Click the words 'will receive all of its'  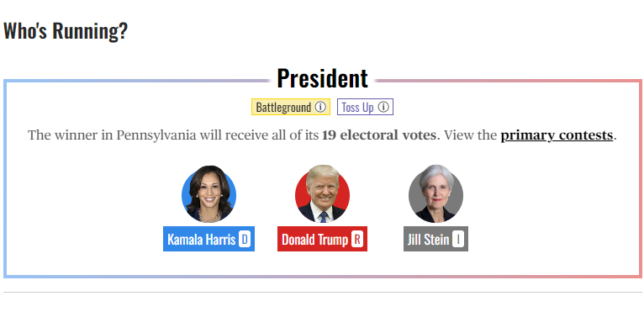(259, 135)
